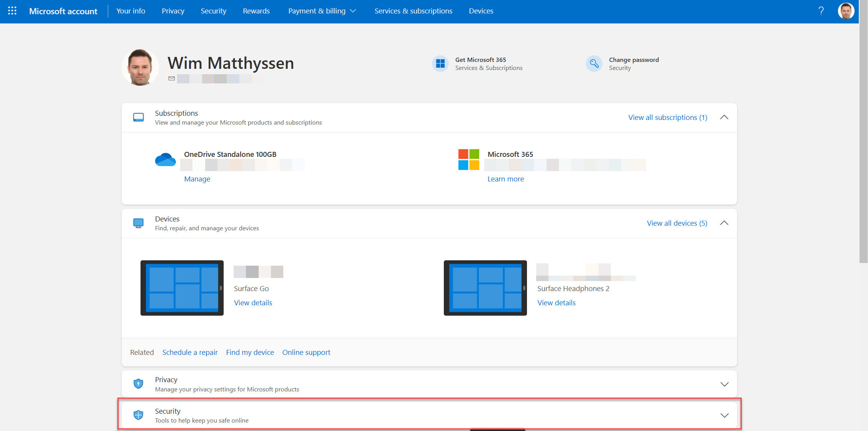Viewport: 868px width, 431px height.
Task: Expand the Privacy section
Action: [x=724, y=384]
